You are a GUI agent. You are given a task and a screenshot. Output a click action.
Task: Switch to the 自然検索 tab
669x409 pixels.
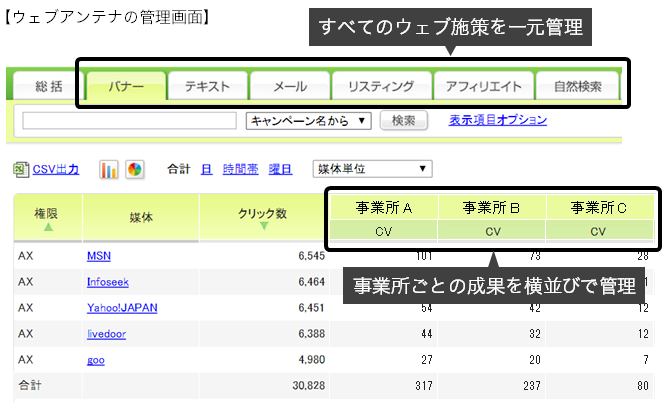tap(577, 86)
